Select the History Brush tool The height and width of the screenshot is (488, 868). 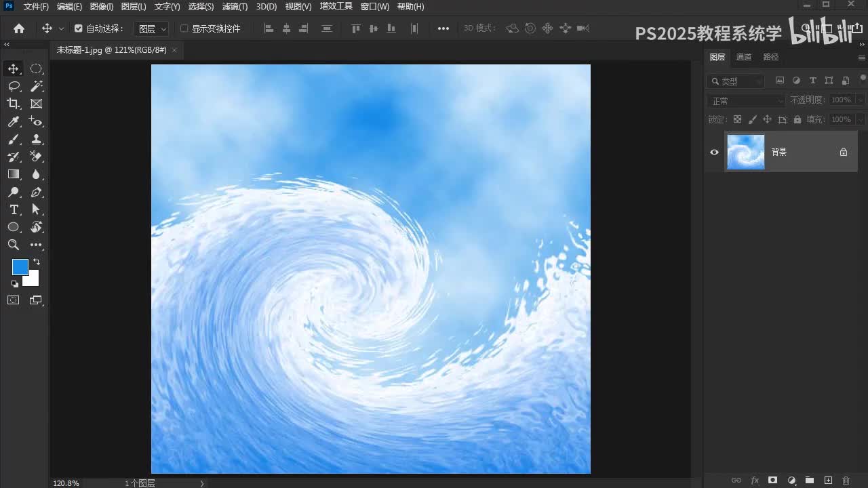(x=14, y=157)
